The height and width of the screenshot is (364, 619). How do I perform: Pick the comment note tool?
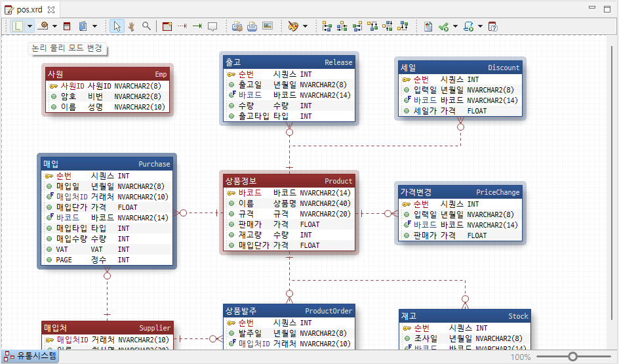tap(212, 26)
